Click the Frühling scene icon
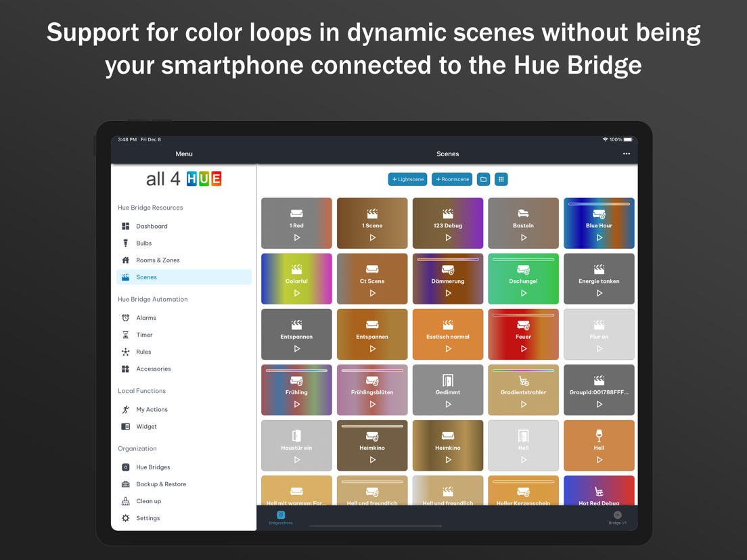This screenshot has width=747, height=560. point(297,381)
